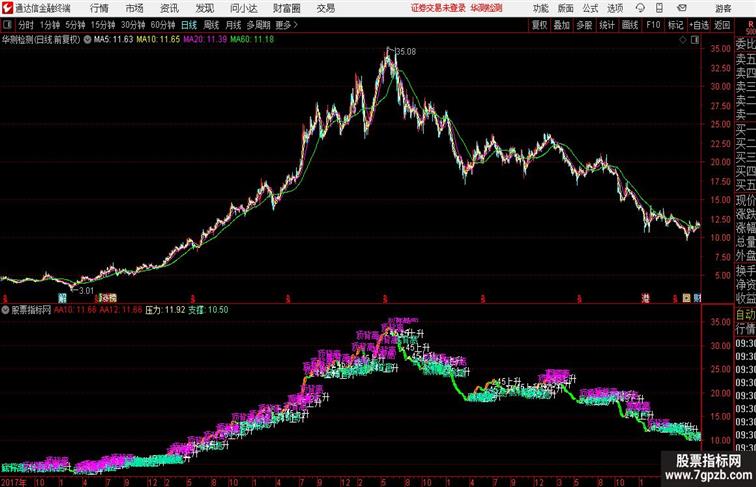Open the 市场 menu
Screen dimensions: 756x487
135,8
